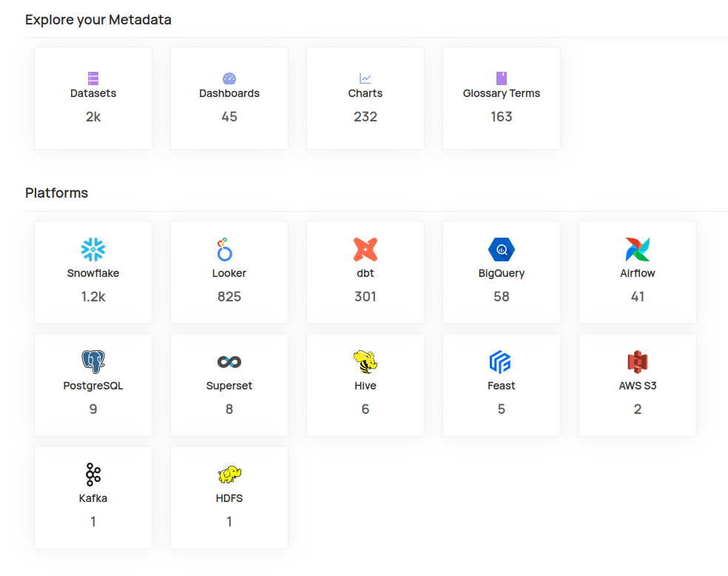
Task: Choose the Superset platform label
Action: coord(229,386)
